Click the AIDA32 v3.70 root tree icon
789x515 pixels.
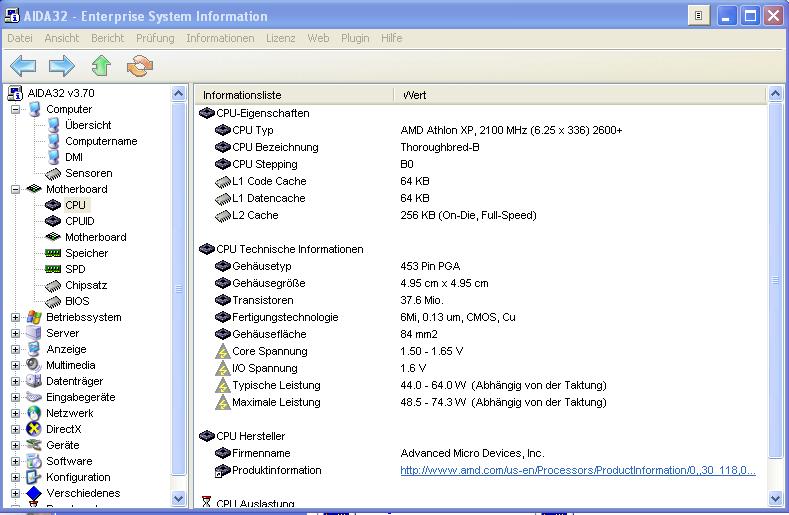click(15, 93)
